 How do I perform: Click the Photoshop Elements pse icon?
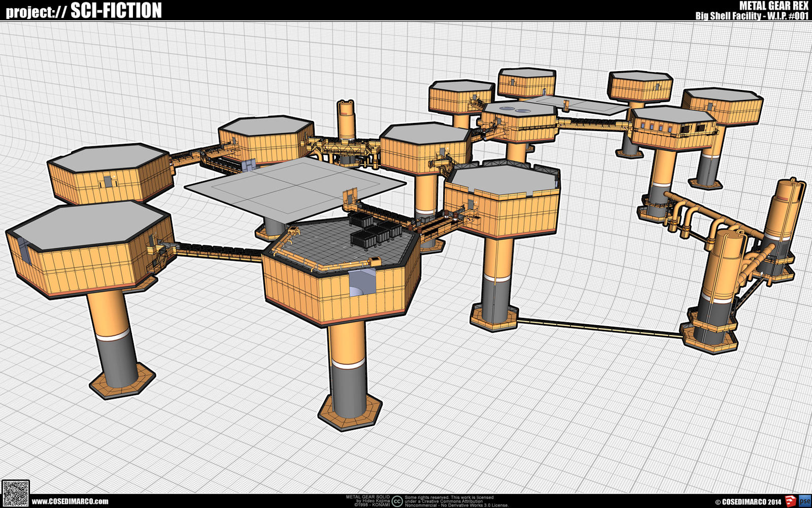[804, 501]
